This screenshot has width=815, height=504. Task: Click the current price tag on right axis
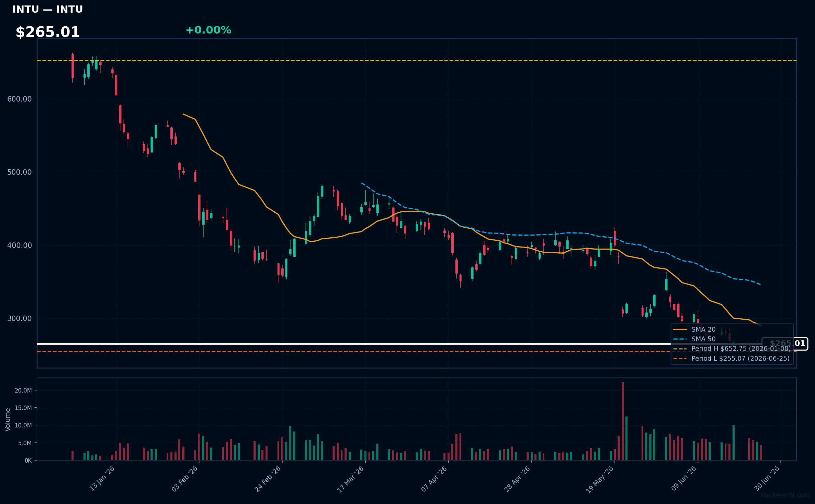coord(785,344)
